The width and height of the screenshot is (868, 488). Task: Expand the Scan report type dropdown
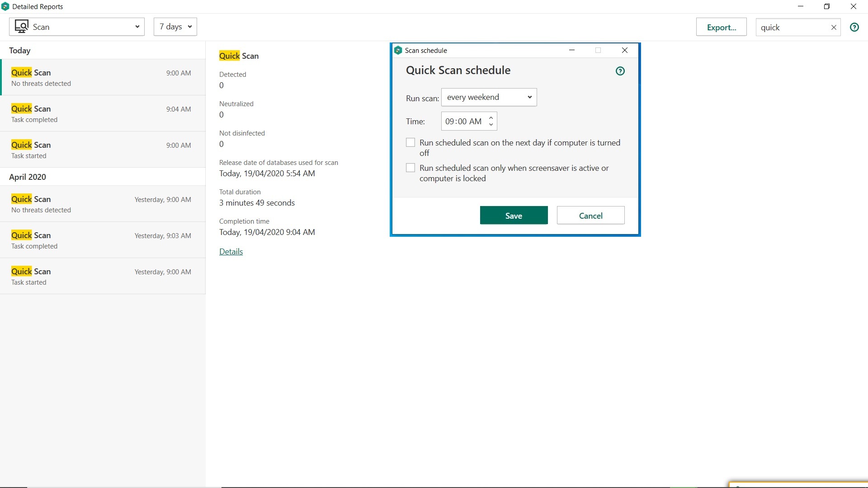[x=77, y=27]
